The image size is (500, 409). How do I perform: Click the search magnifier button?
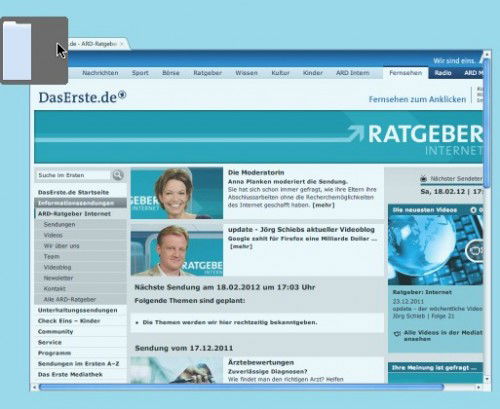point(118,175)
